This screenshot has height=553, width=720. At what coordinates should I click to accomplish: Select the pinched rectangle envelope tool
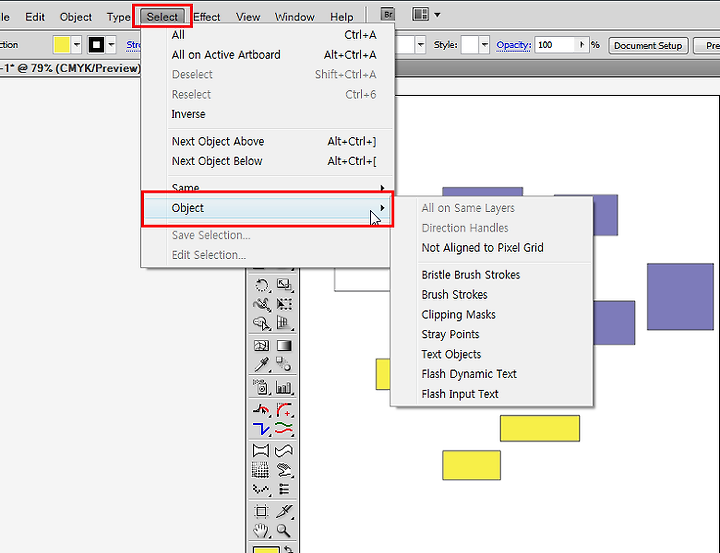click(x=261, y=451)
